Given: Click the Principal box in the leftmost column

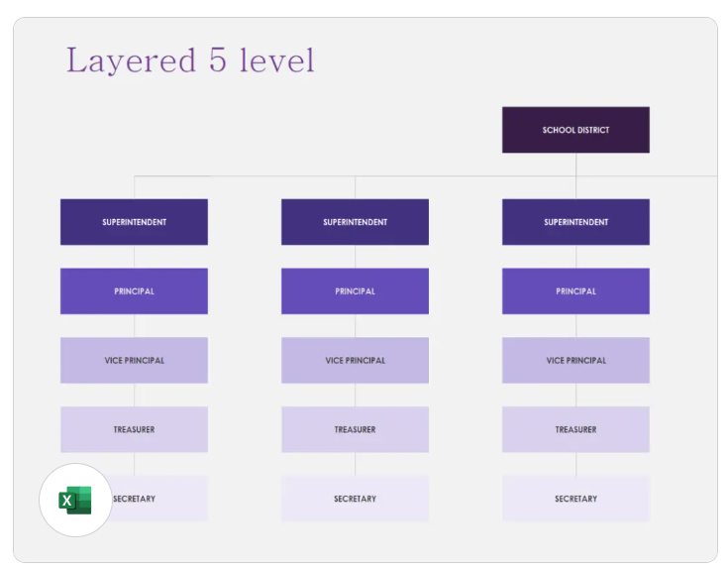Looking at the screenshot, I should pos(134,291).
